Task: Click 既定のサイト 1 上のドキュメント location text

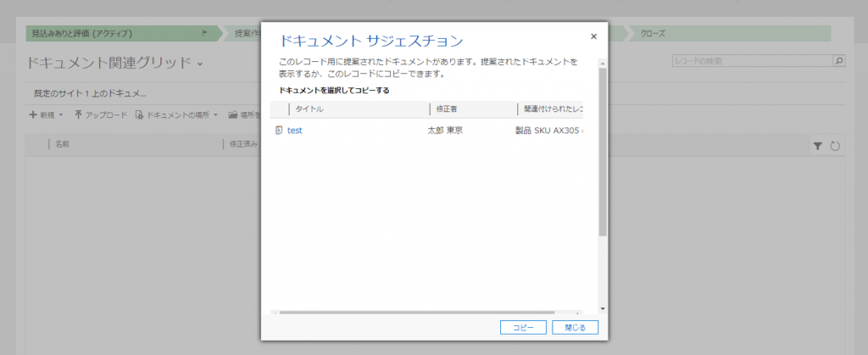Action: (x=90, y=93)
